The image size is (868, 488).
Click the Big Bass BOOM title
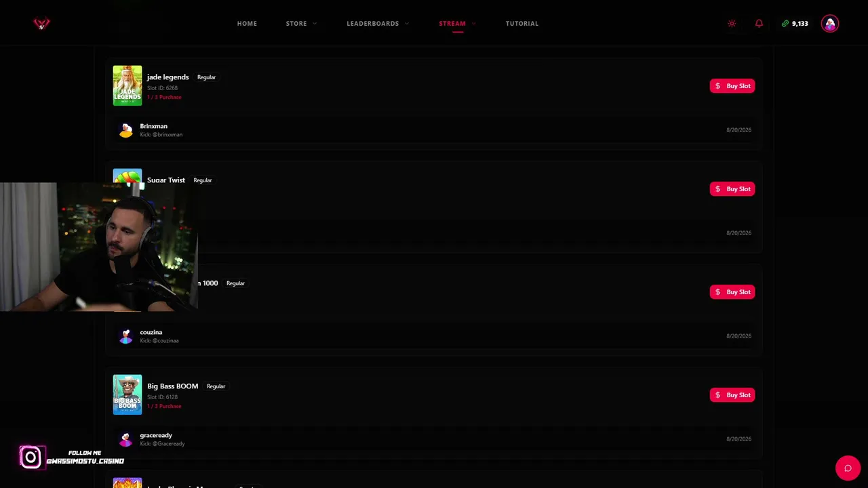pos(173,386)
